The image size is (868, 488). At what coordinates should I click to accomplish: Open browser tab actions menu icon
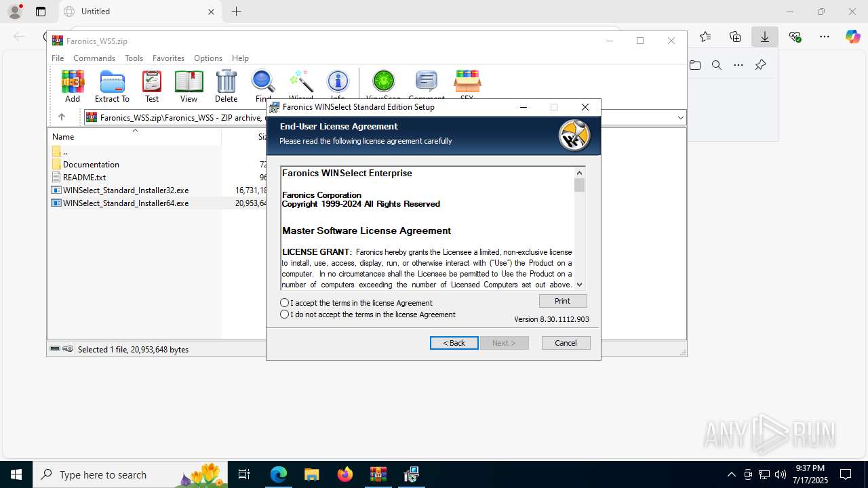pyautogui.click(x=41, y=12)
